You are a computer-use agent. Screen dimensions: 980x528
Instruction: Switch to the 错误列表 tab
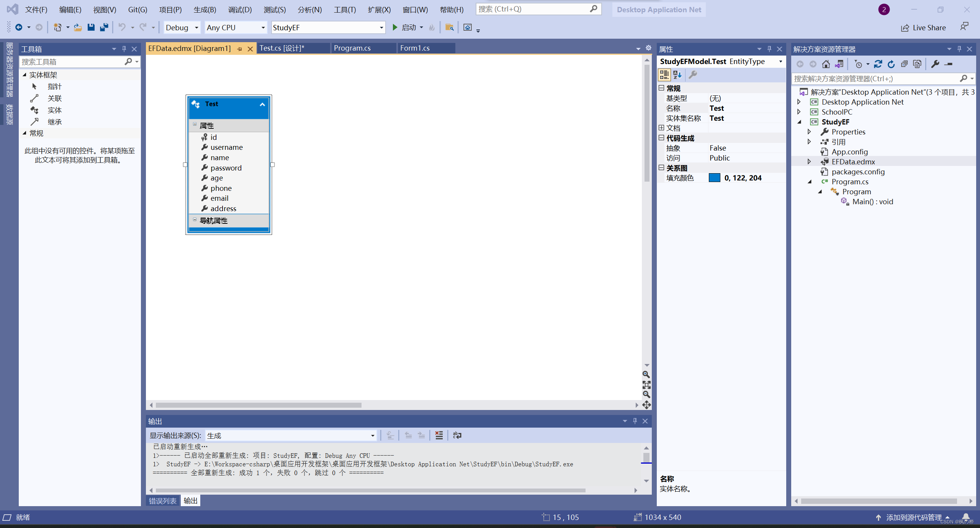pyautogui.click(x=162, y=501)
